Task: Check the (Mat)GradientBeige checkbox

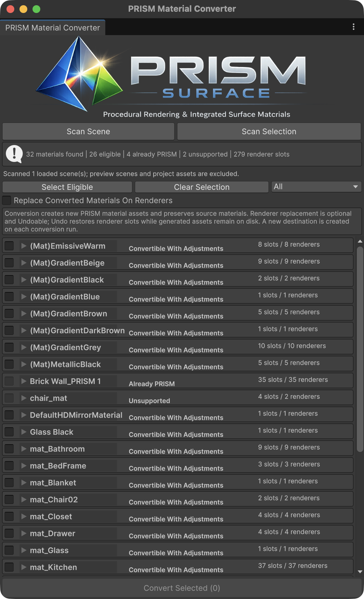Action: [x=9, y=263]
